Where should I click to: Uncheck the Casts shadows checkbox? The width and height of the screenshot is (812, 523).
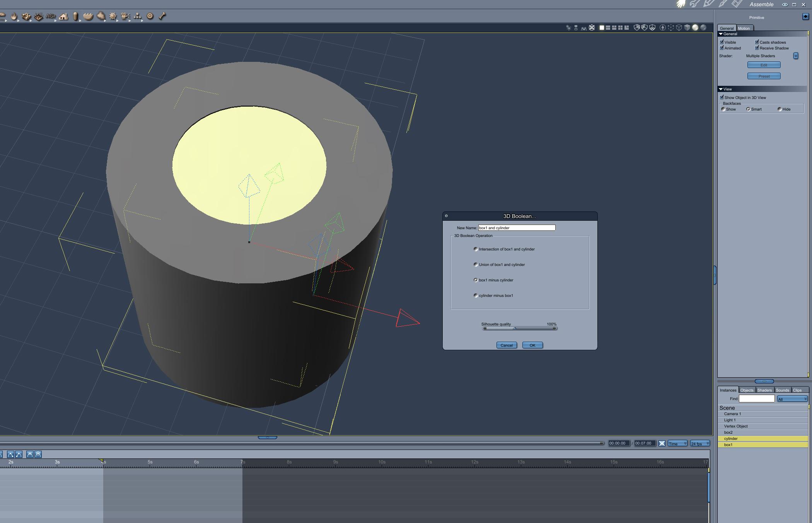[757, 42]
